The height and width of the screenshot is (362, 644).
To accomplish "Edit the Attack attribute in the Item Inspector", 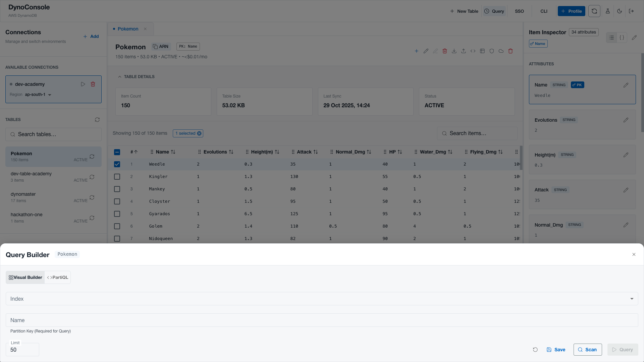I will click(626, 190).
